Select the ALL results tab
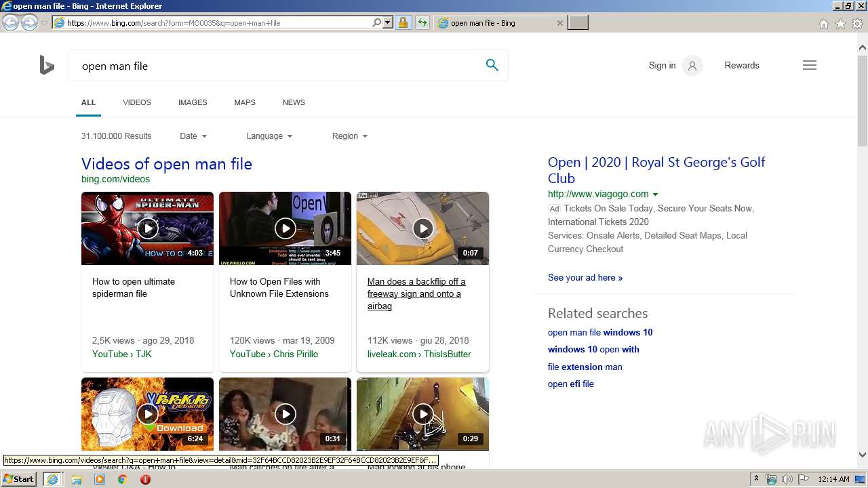Viewport: 868px width, 488px height. [x=88, y=102]
